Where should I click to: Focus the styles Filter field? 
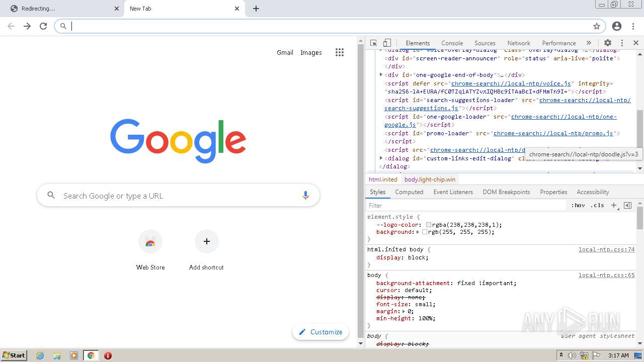(466, 205)
